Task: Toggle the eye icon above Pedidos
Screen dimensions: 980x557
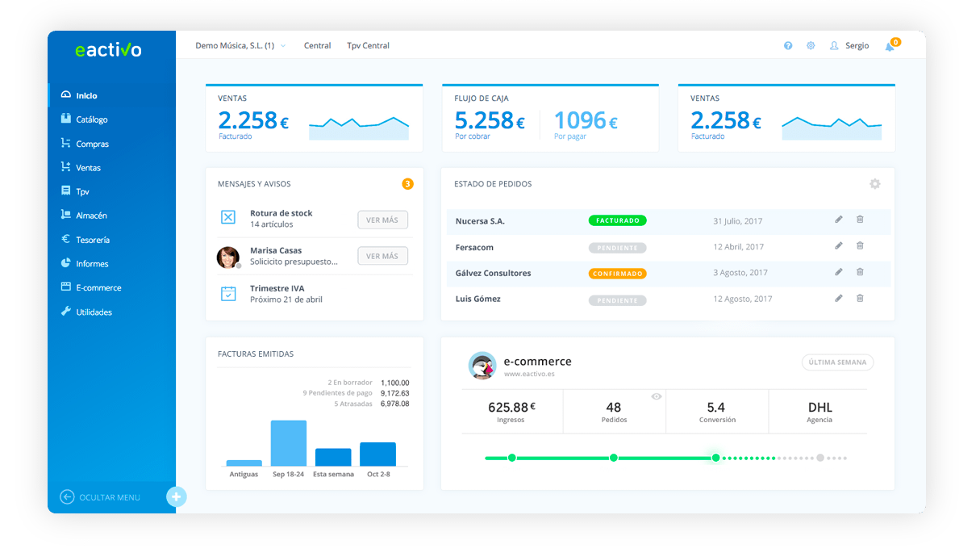Action: click(657, 396)
